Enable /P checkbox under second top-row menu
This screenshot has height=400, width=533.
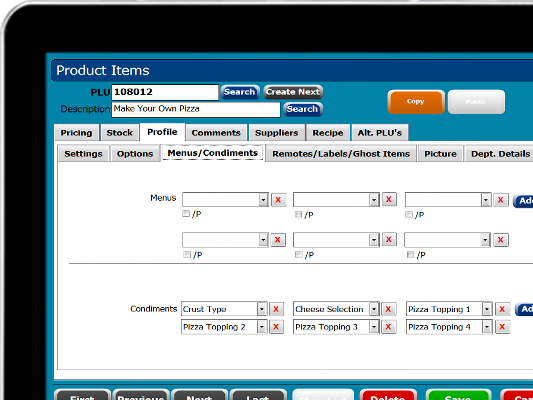(298, 214)
